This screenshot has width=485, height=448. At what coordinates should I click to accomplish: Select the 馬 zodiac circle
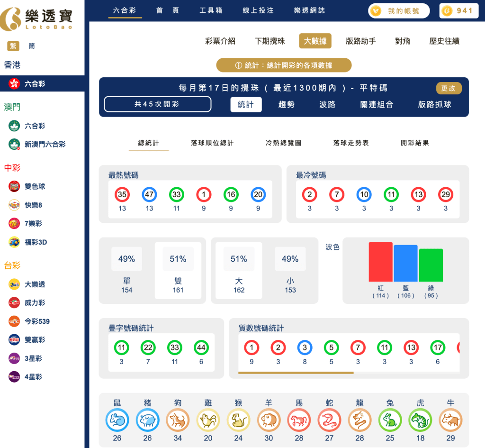coord(299,421)
